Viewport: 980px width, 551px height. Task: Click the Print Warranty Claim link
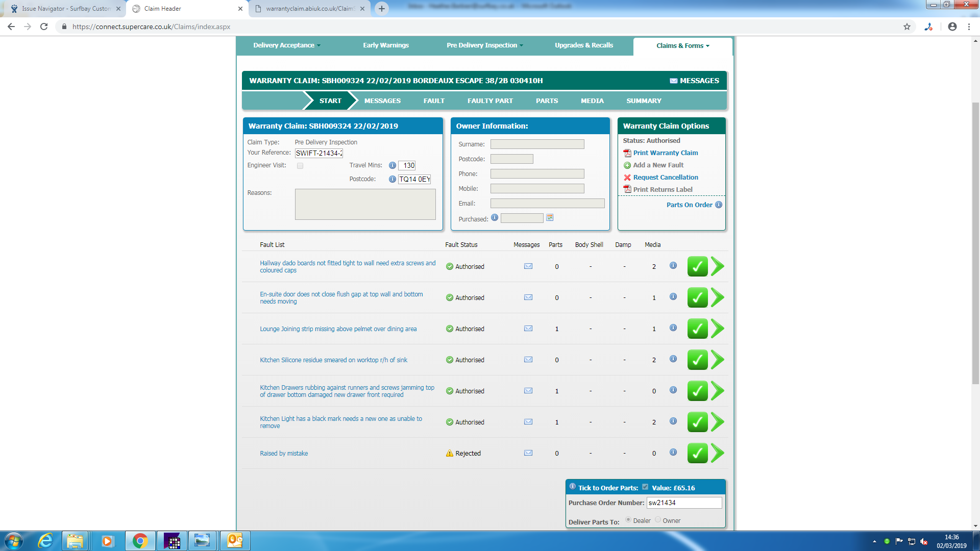(x=665, y=153)
